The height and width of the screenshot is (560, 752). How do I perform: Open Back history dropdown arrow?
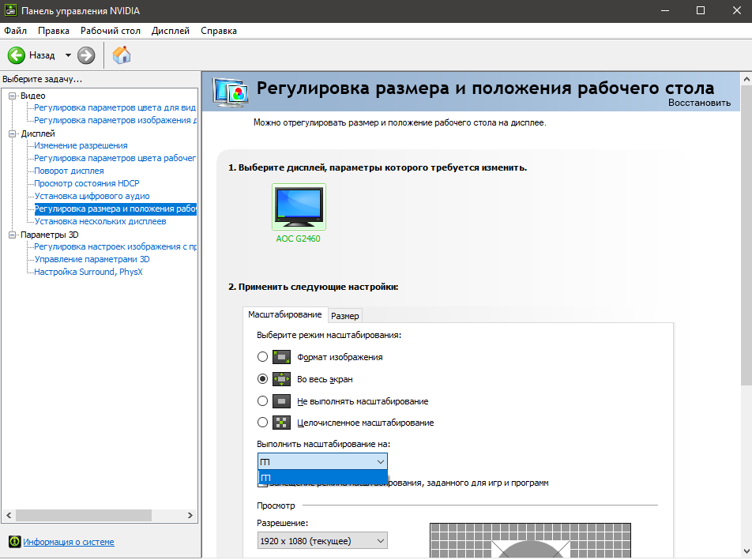coord(68,55)
